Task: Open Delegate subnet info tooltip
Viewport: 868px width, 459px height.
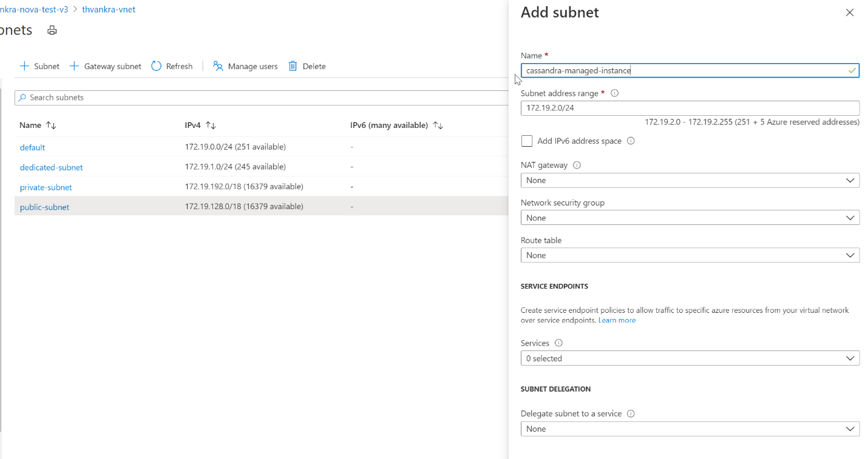Action: pos(630,413)
